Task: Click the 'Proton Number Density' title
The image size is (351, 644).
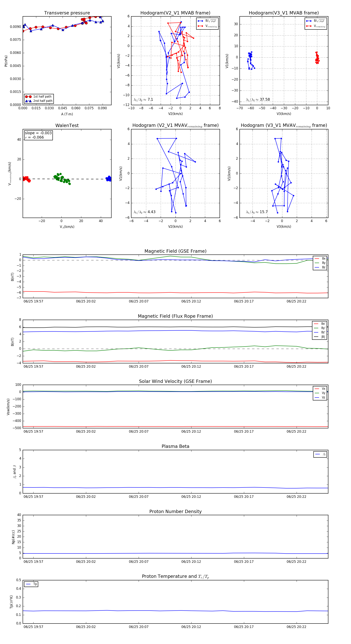Action: point(175,511)
